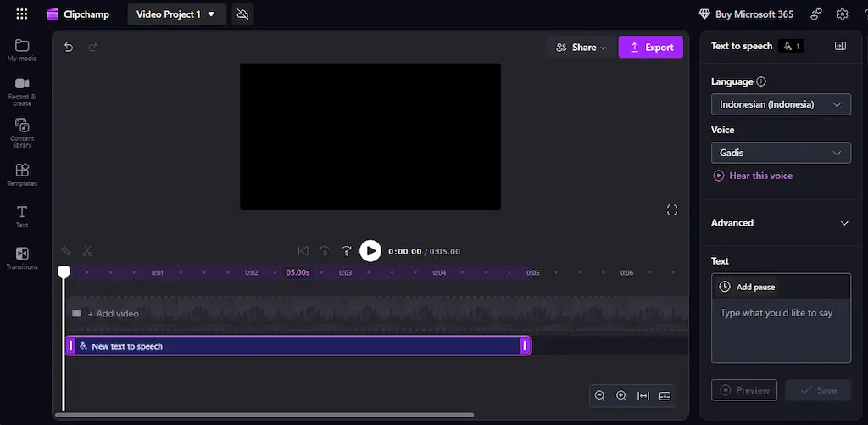Zoom in the timeline

tap(621, 395)
